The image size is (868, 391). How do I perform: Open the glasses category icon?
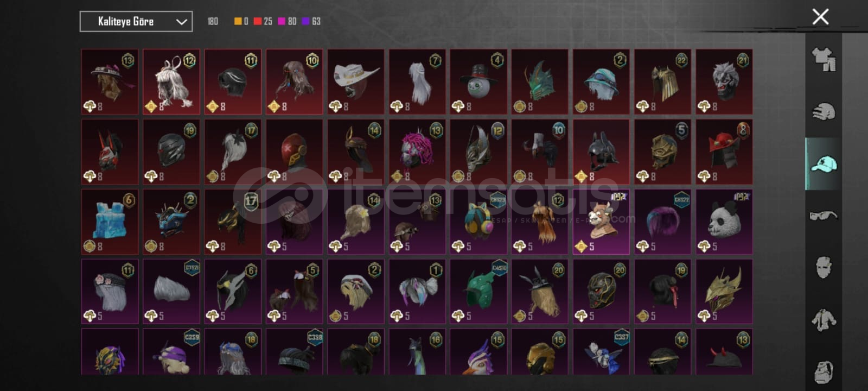click(x=824, y=216)
